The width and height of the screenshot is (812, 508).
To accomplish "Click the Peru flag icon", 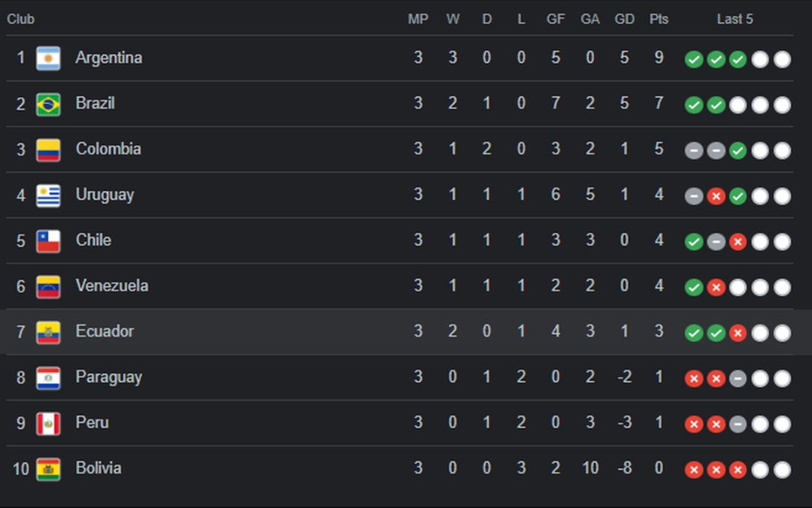I will 48,423.
